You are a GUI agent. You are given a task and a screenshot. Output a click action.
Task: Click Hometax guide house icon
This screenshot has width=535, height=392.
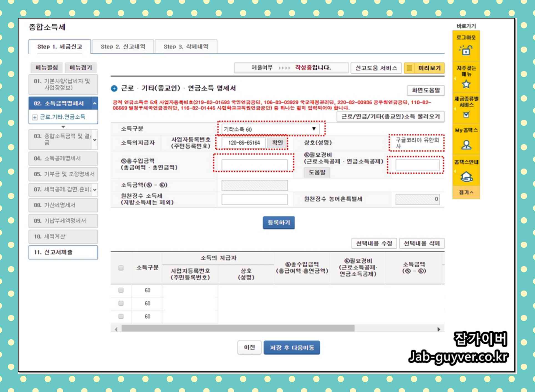[x=466, y=176]
